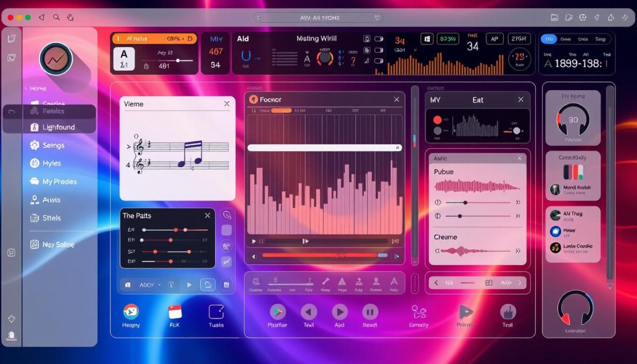Open the dropdown beside the top search bar
637x364 pixels.
(376, 17)
